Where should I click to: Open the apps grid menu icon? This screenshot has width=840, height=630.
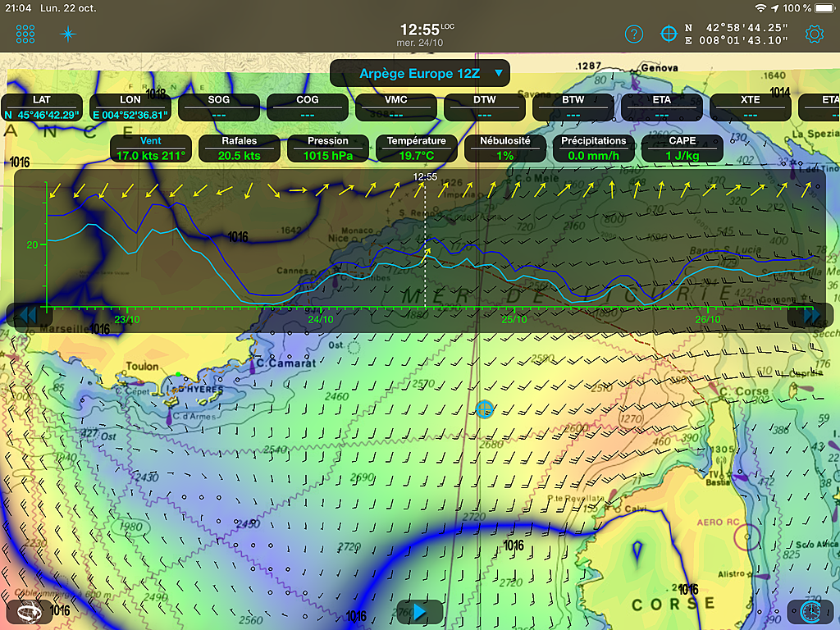click(x=25, y=34)
